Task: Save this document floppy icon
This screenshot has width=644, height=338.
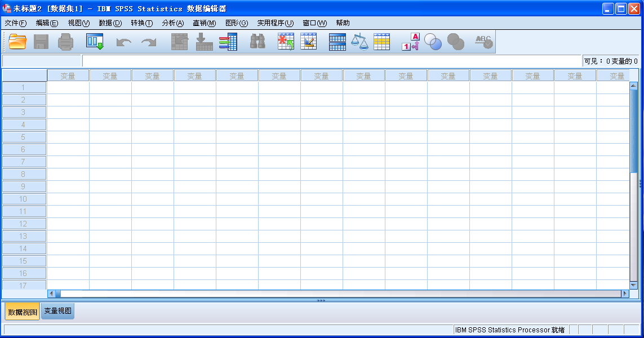Action: [x=41, y=42]
